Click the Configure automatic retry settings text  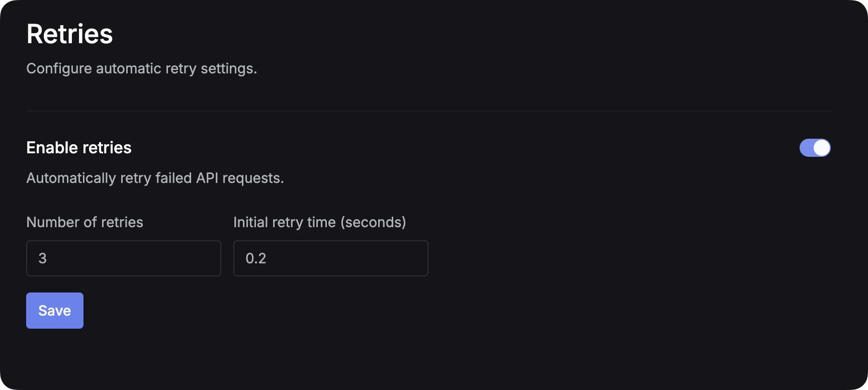point(141,68)
